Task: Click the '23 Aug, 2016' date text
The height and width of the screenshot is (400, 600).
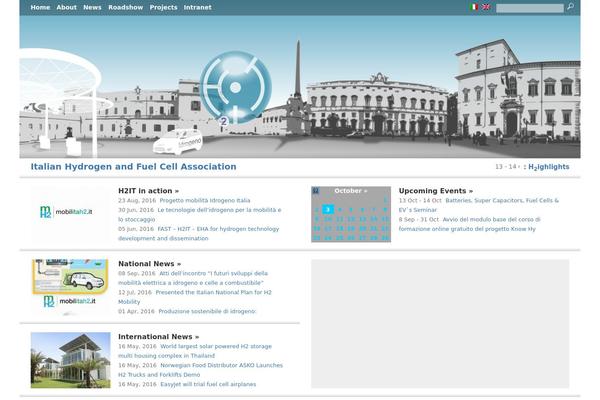Action: [x=137, y=201]
